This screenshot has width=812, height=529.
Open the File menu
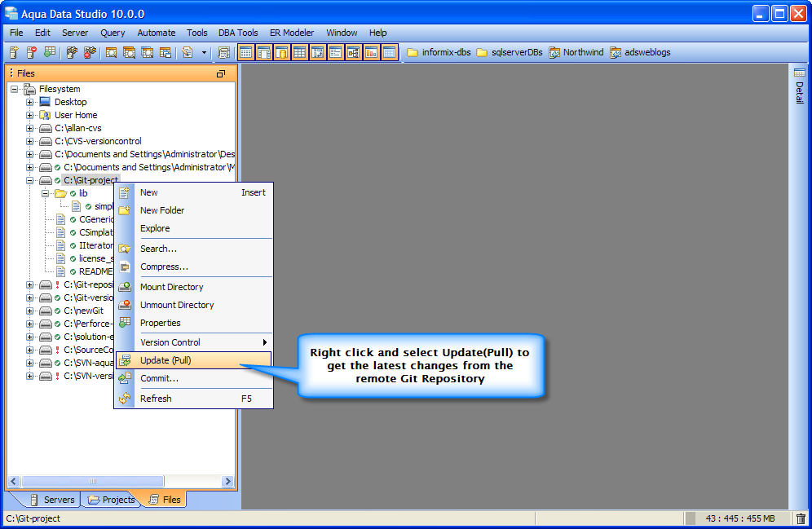tap(16, 33)
